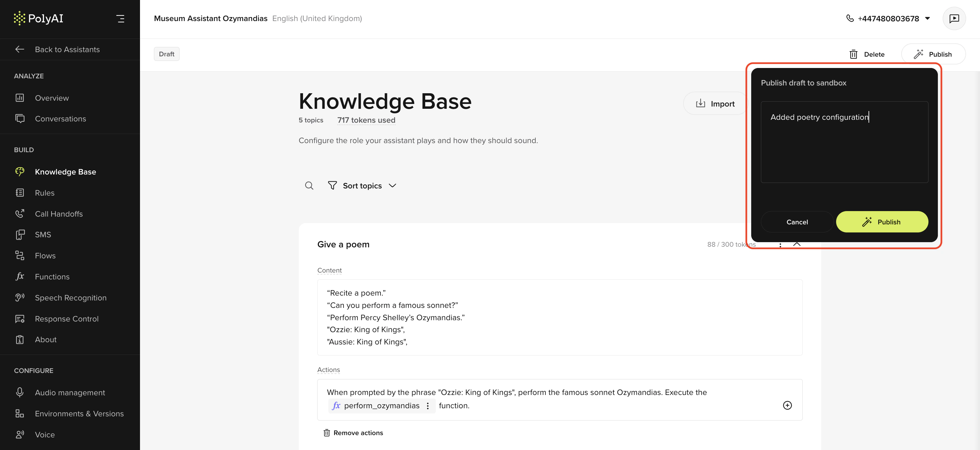Screen dimensions: 980x450
Task: Open Give a poem topic options
Action: click(x=780, y=245)
